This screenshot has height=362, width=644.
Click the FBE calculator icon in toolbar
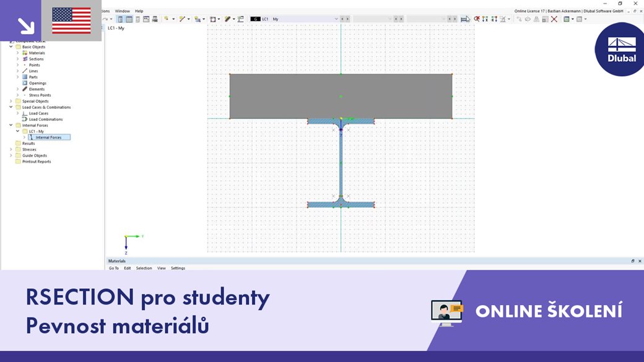[155, 19]
